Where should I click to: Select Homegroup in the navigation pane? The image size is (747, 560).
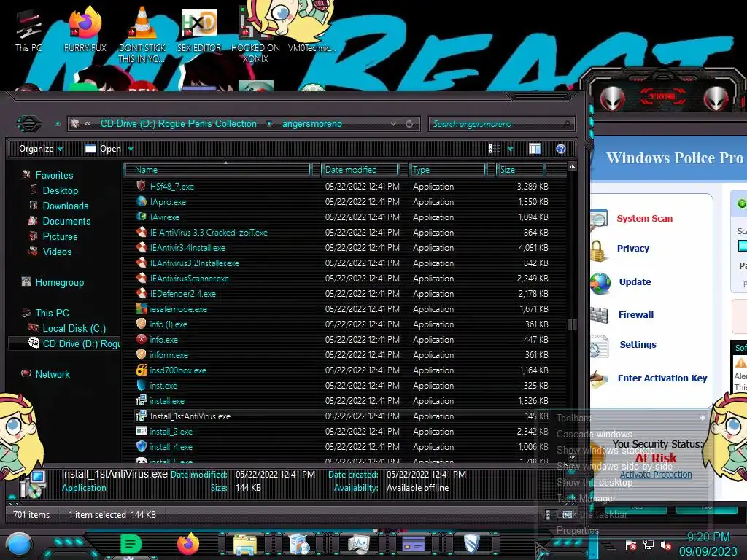pyautogui.click(x=59, y=282)
